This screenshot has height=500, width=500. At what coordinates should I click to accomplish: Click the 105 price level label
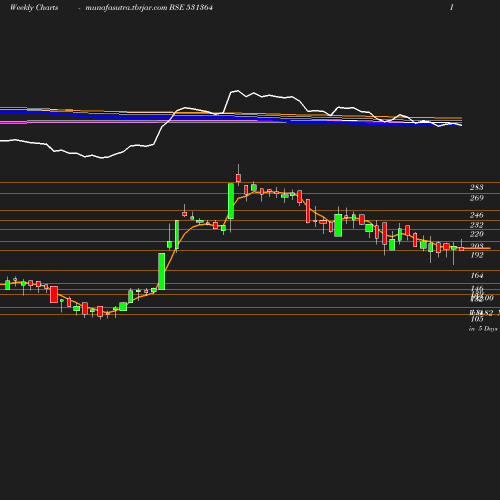477,319
